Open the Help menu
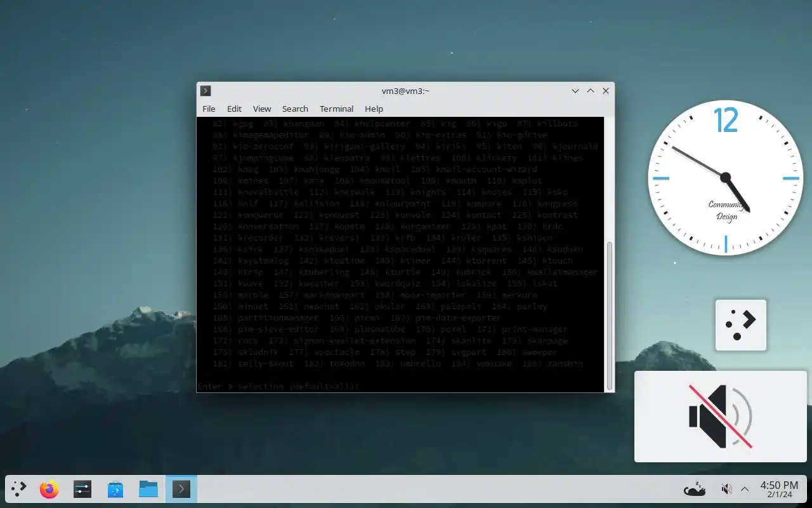 click(374, 109)
